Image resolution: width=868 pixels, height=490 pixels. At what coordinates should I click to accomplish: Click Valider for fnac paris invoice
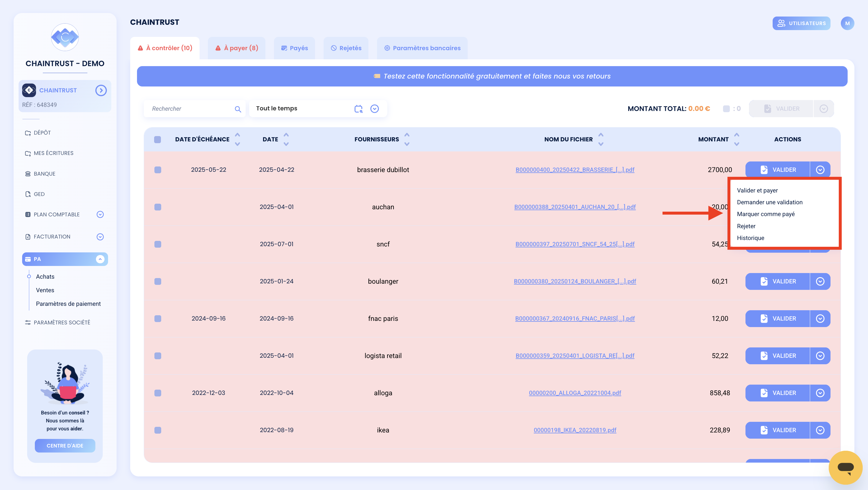pos(778,318)
